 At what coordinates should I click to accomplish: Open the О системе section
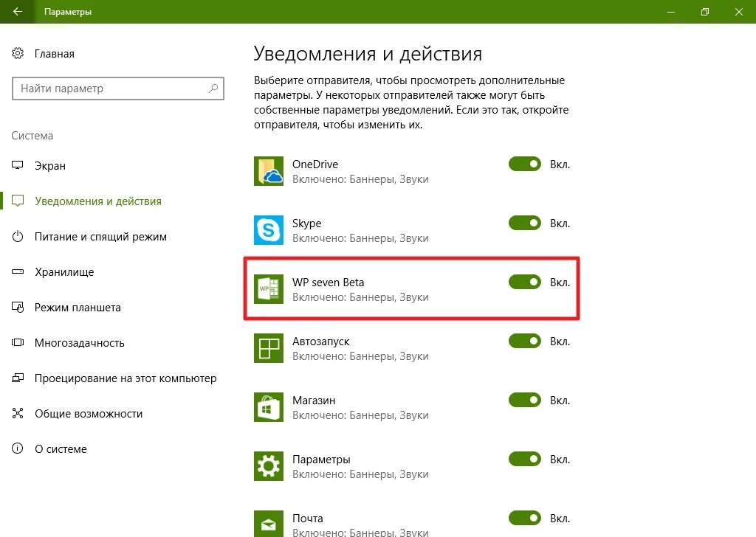(x=61, y=449)
